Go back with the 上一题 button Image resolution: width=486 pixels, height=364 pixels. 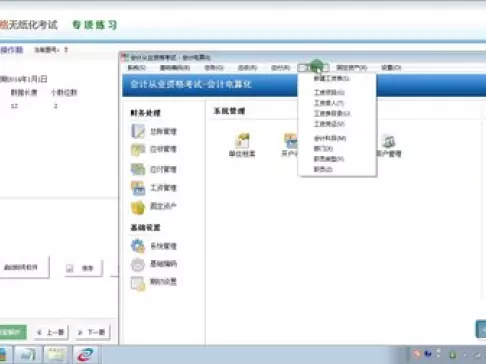click(x=51, y=332)
